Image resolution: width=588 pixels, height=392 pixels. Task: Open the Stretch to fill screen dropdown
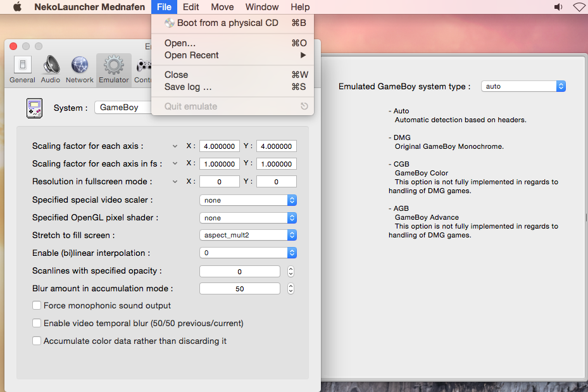click(248, 235)
